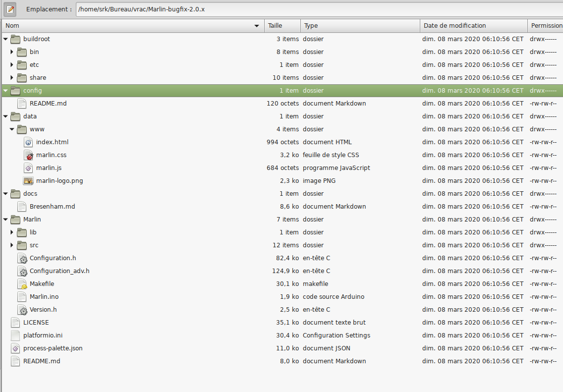The height and width of the screenshot is (392, 563).
Task: Collapse the config folder tree arrow
Action: tap(5, 91)
